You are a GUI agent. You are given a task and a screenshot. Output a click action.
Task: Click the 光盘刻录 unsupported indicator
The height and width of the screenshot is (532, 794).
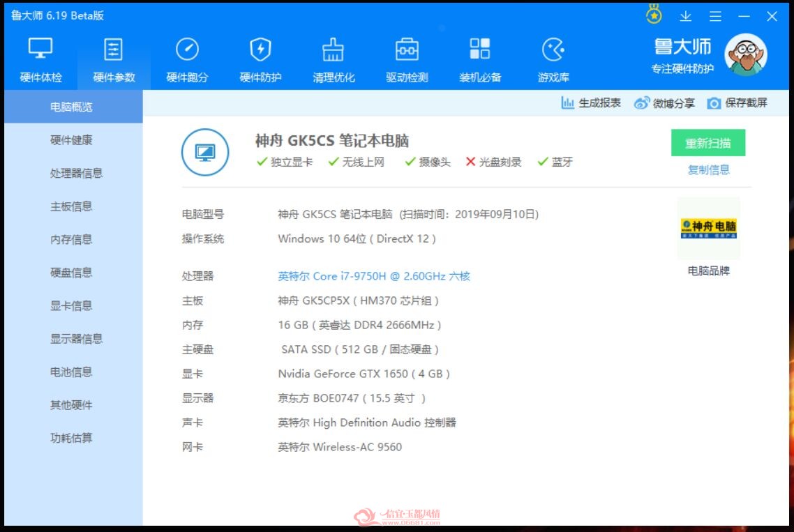tap(493, 162)
